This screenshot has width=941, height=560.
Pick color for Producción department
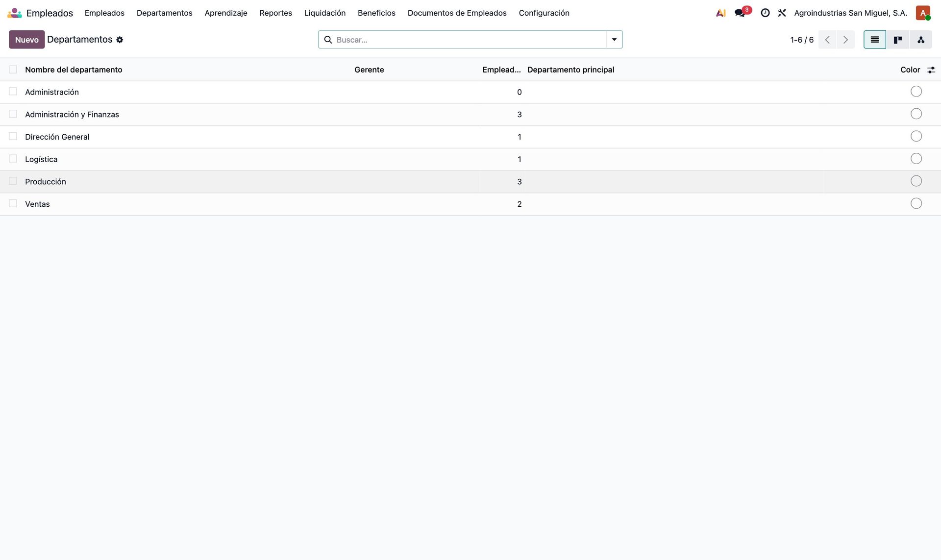(916, 181)
